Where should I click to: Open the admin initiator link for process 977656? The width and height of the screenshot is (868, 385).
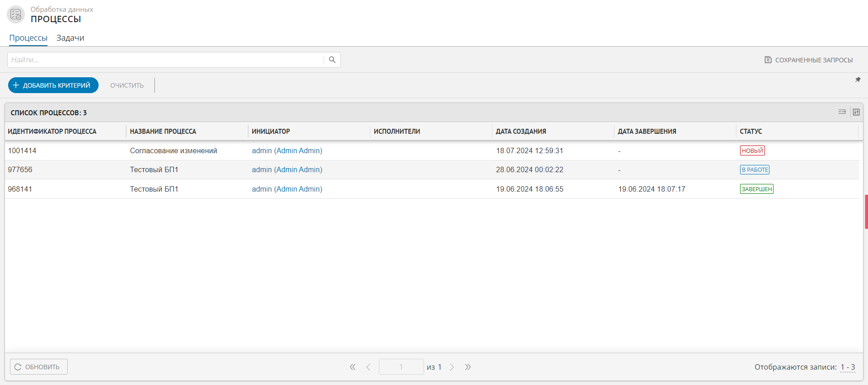point(287,169)
